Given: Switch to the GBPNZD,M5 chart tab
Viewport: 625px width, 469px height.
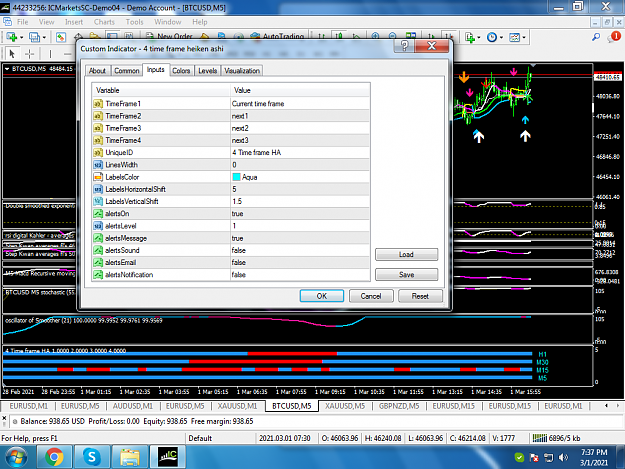Looking at the screenshot, I should click(399, 406).
